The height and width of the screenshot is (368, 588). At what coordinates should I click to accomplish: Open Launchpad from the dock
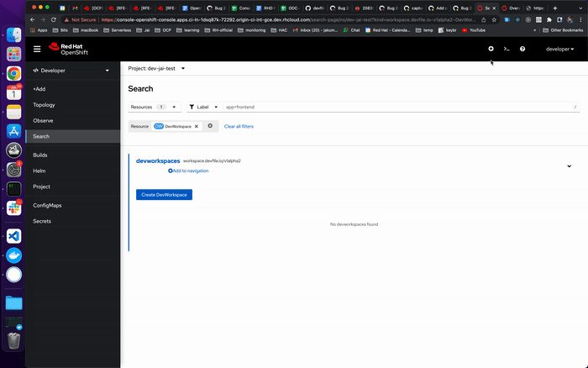pyautogui.click(x=14, y=54)
